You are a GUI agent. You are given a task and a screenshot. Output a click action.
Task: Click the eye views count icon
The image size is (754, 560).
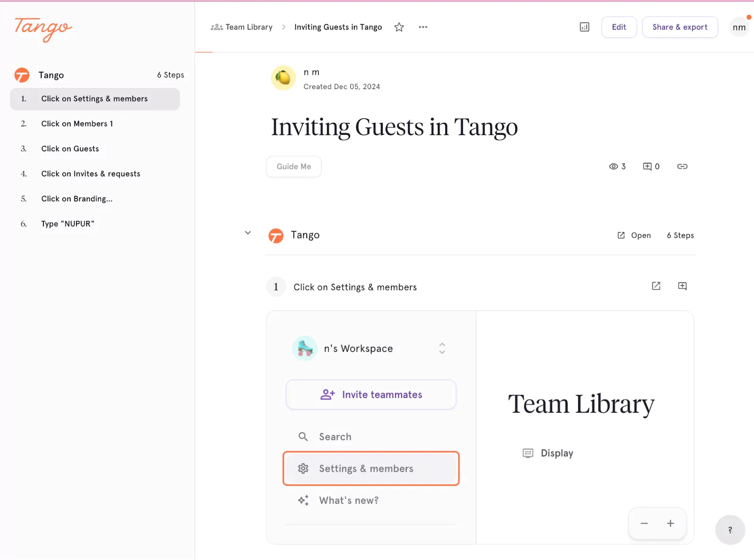(613, 166)
